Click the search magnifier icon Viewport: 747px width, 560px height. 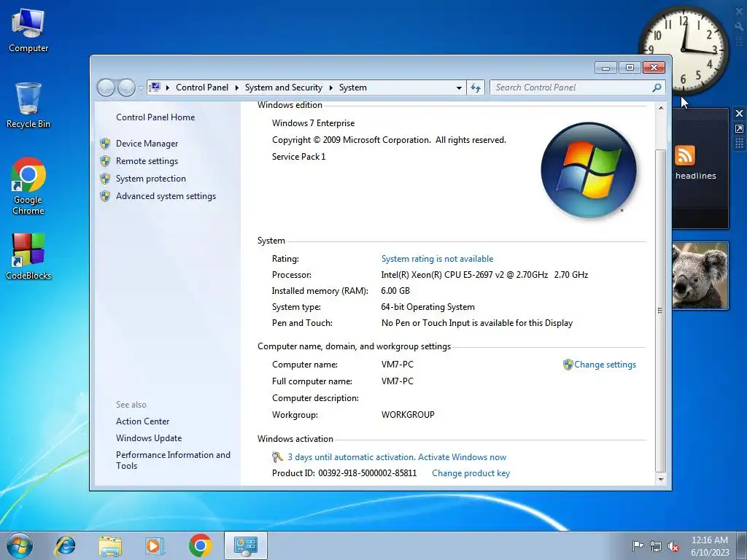click(657, 87)
